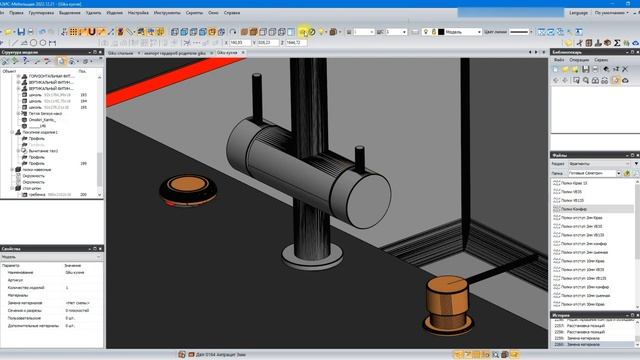This screenshot has width=640, height=360.
Task: Save the project with the floppy disk icon
Action: [21, 31]
